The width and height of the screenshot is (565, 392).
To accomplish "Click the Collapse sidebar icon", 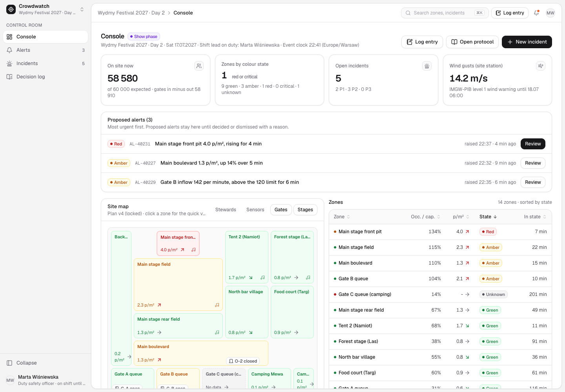I will tap(9, 363).
